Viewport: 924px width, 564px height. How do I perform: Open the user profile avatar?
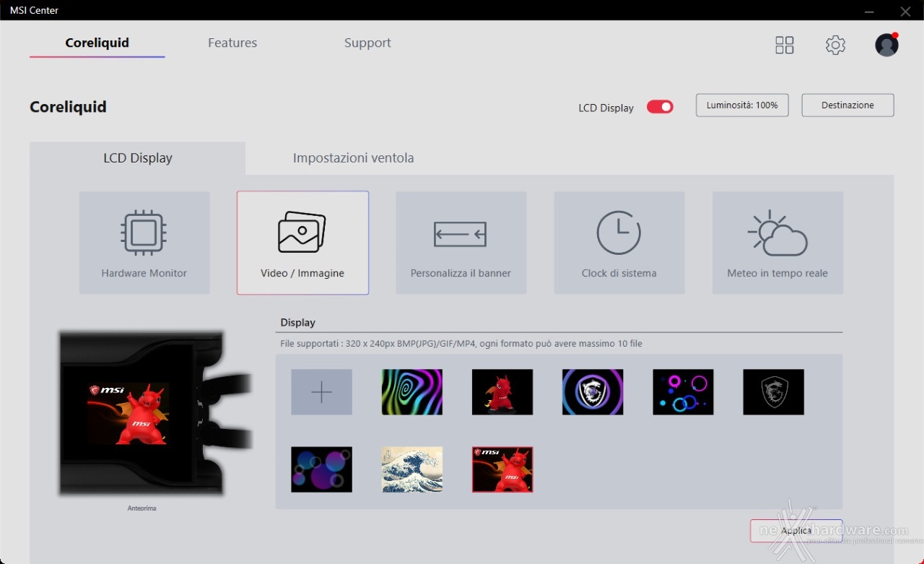(886, 45)
